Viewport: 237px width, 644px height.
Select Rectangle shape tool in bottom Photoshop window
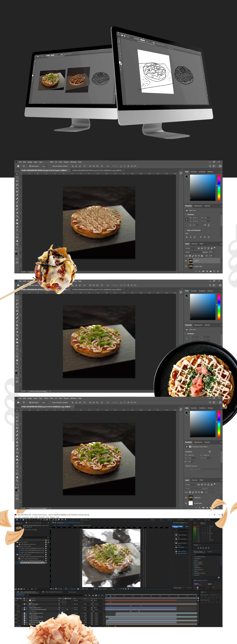coord(17,474)
